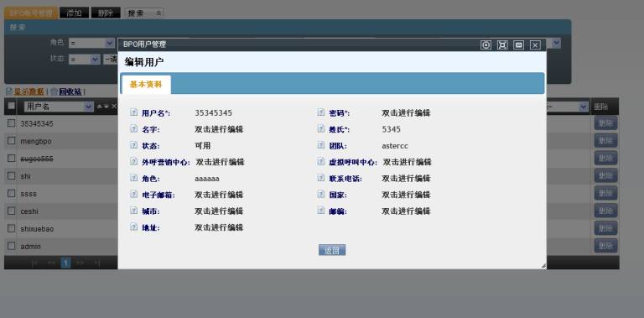The width and height of the screenshot is (644, 318).
Task: Check the box for user shi
Action: pyautogui.click(x=12, y=175)
